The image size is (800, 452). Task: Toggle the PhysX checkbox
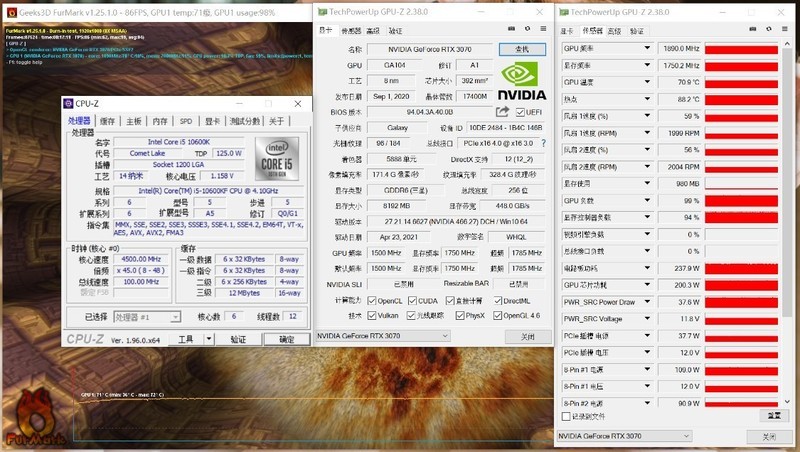(x=460, y=316)
